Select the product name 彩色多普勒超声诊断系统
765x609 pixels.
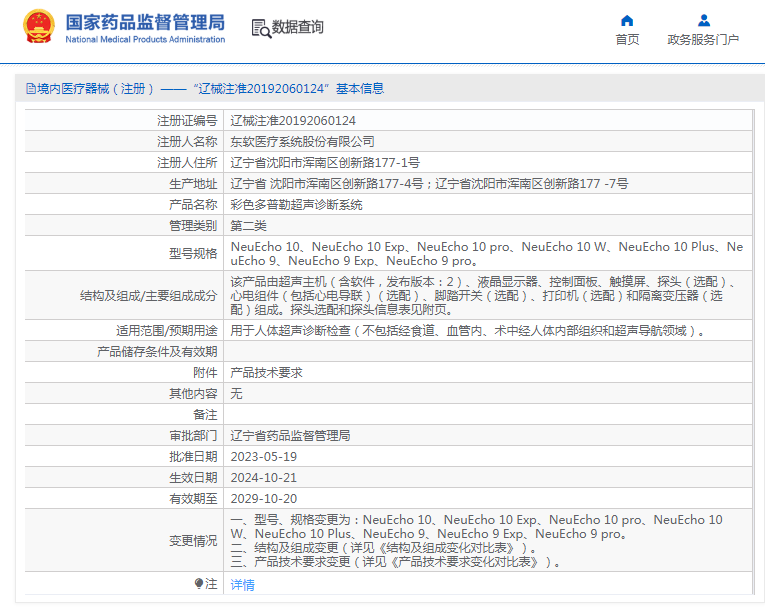pyautogui.click(x=297, y=204)
